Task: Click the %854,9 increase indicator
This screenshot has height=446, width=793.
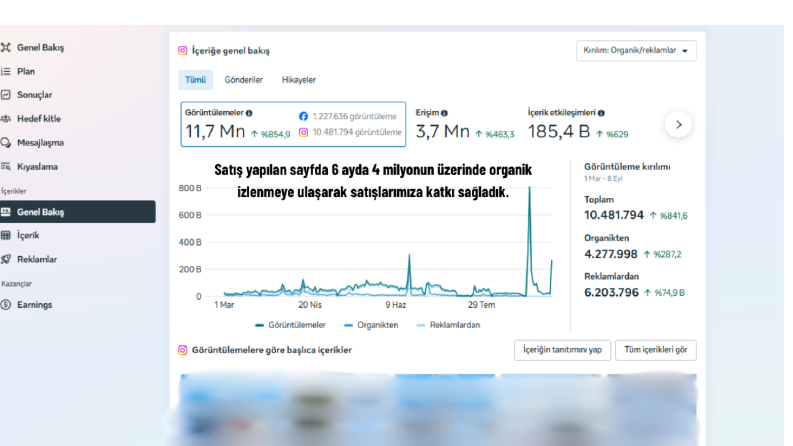Action: 271,134
